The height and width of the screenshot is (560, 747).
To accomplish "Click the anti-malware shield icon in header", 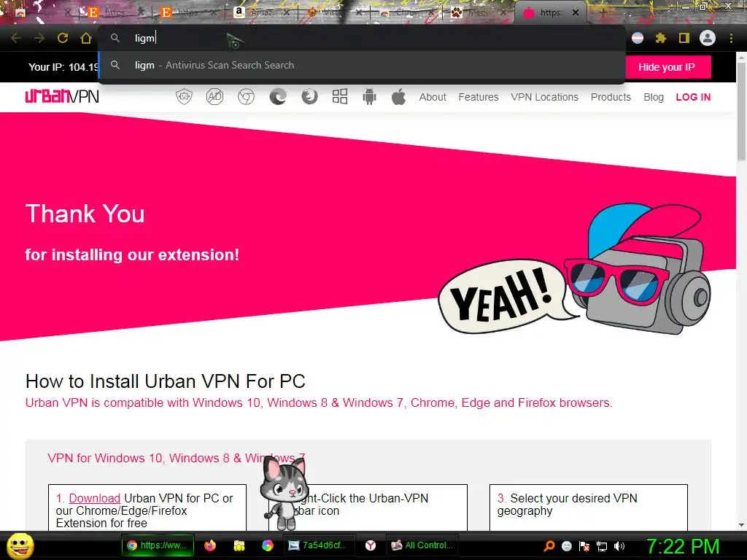I will point(184,97).
